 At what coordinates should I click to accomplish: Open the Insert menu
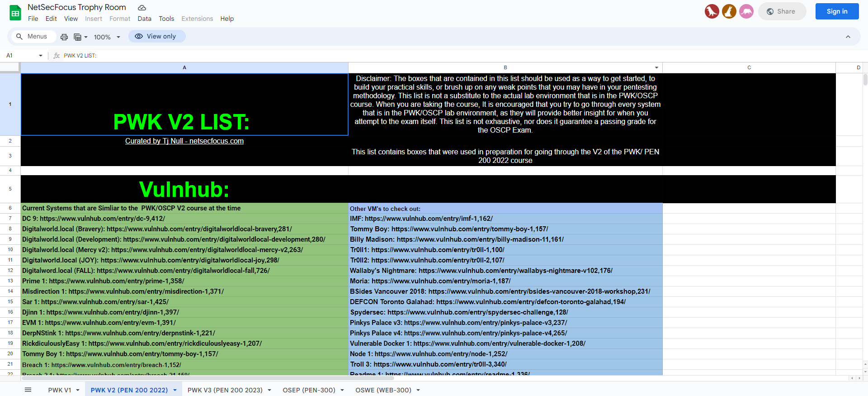pos(94,19)
